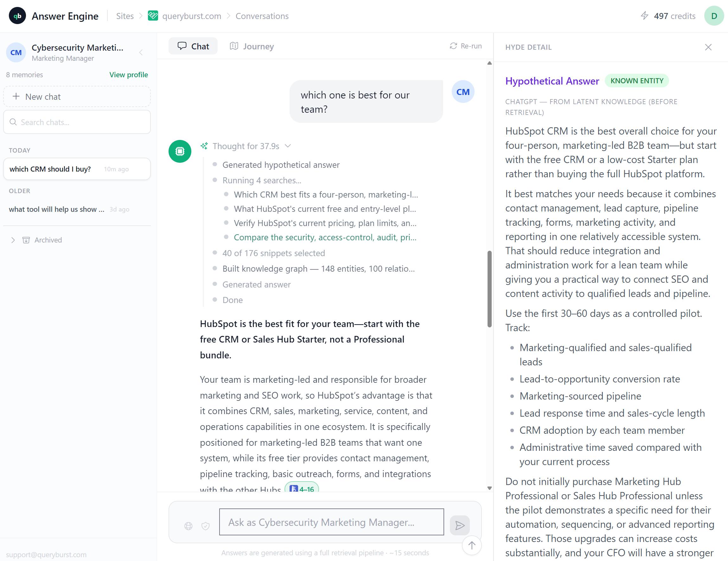Click the chat scrollbar thumb
This screenshot has width=728, height=561.
[x=489, y=289]
